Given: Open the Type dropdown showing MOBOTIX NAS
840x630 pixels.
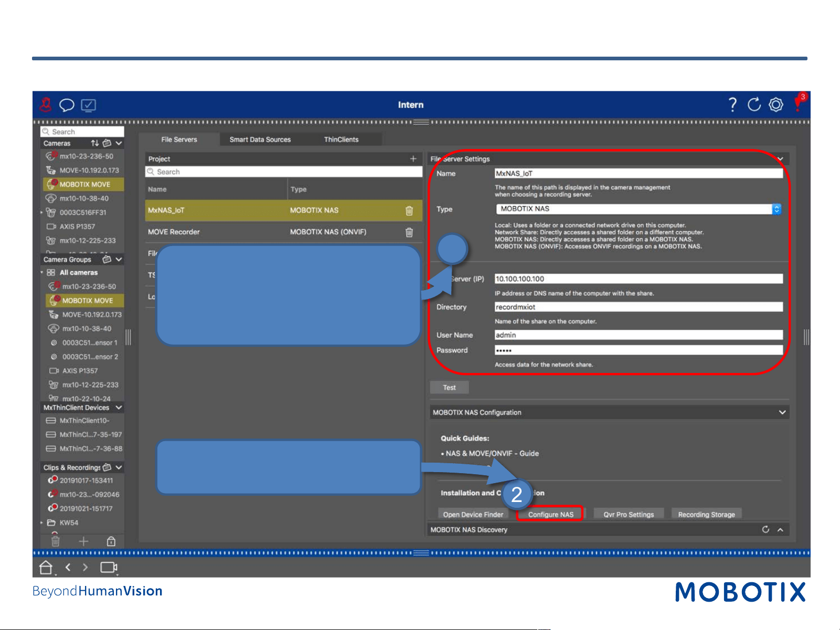Looking at the screenshot, I should pos(639,209).
